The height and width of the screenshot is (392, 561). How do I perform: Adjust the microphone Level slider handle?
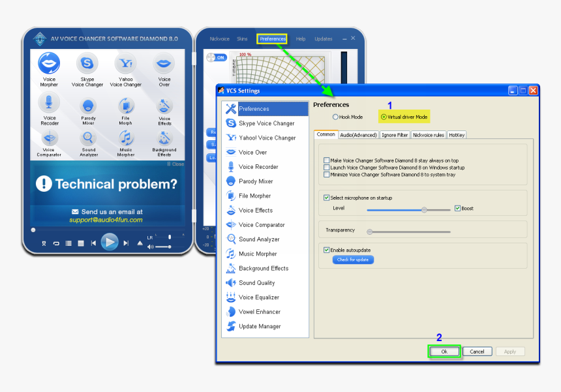click(x=424, y=210)
